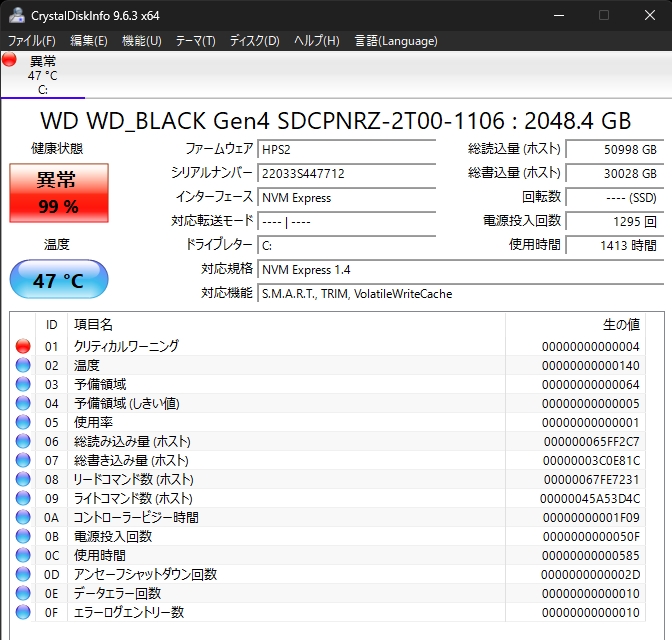Click blue status icon for 0C 使用時間 row
Viewport: 672px width, 640px height.
tap(23, 555)
